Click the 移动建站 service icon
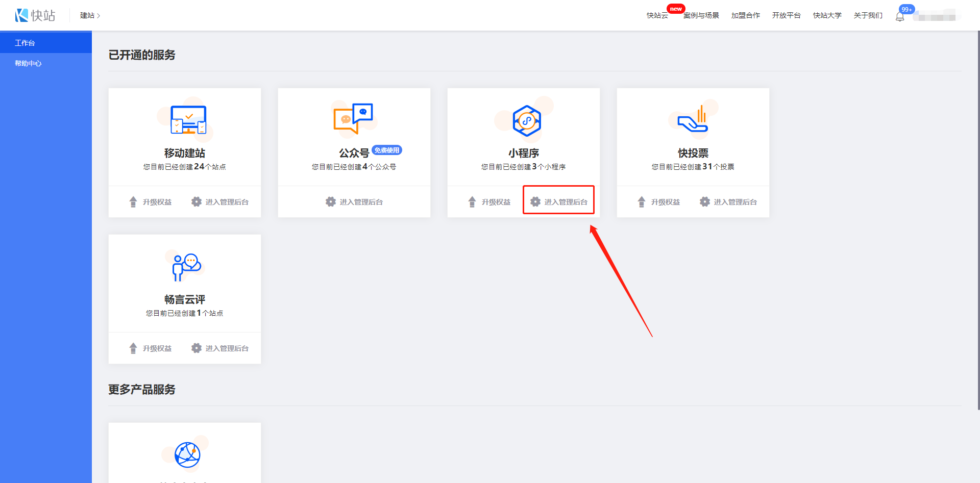Viewport: 980px width, 483px height. pos(188,121)
